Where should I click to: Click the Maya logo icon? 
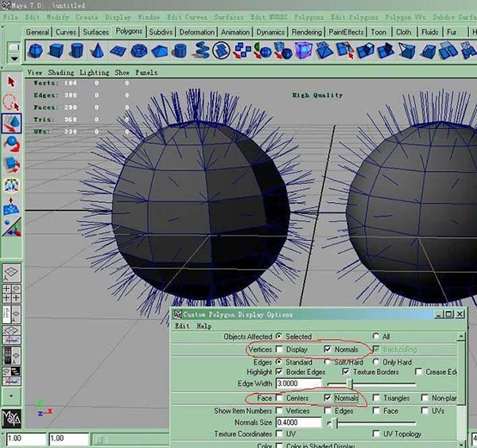click(x=12, y=419)
